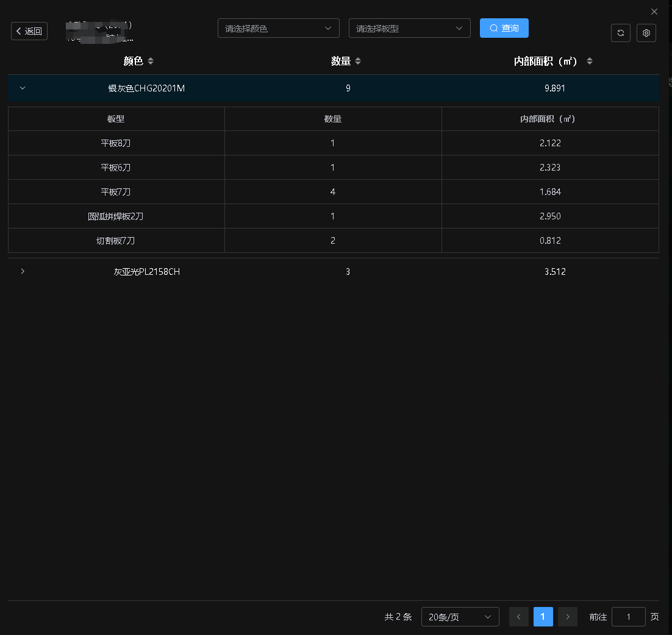
Task: Go to next page arrow
Action: [x=568, y=617]
